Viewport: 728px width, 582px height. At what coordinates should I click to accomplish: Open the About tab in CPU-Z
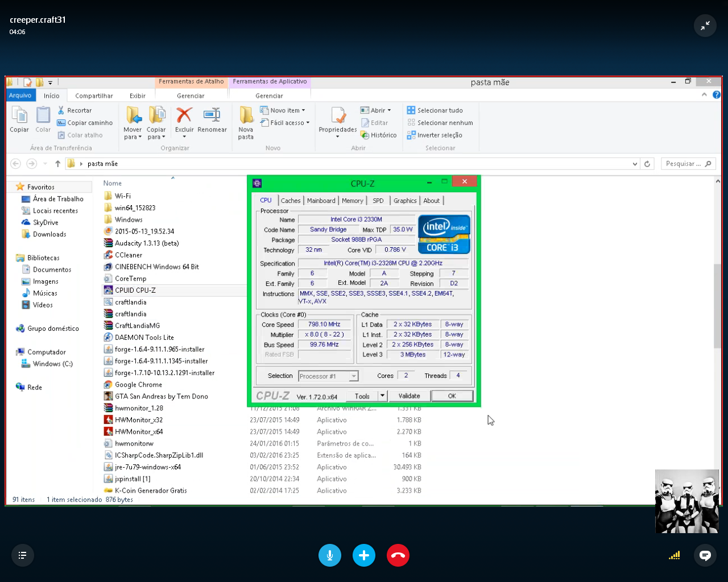pyautogui.click(x=432, y=201)
